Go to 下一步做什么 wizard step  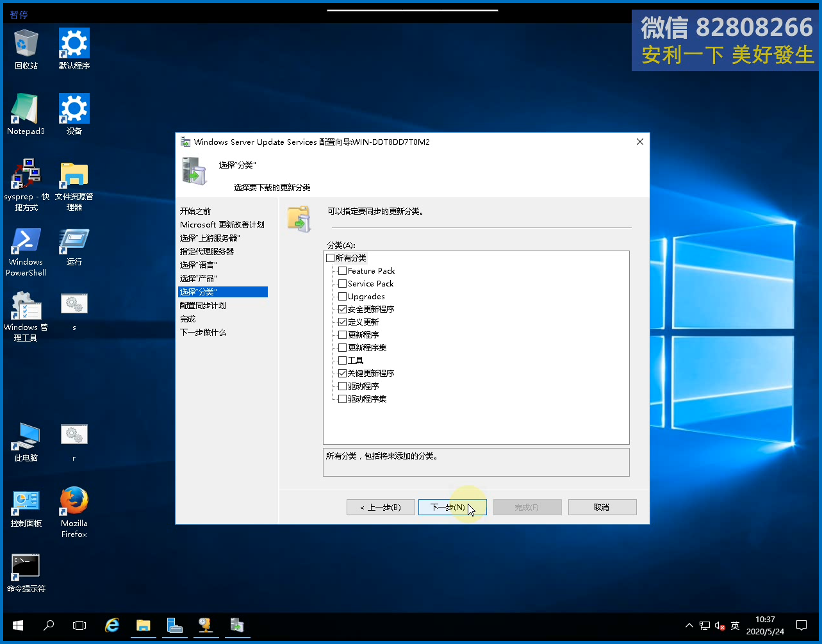[x=203, y=332]
